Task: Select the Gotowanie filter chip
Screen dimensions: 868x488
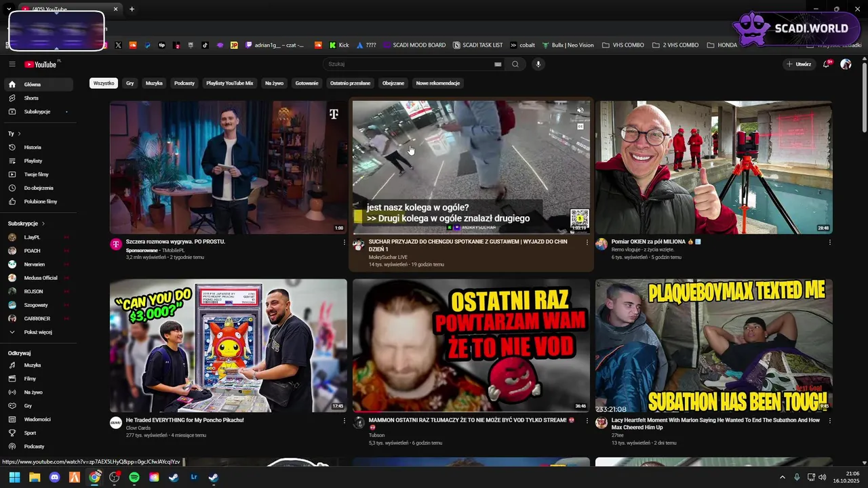Action: click(307, 83)
